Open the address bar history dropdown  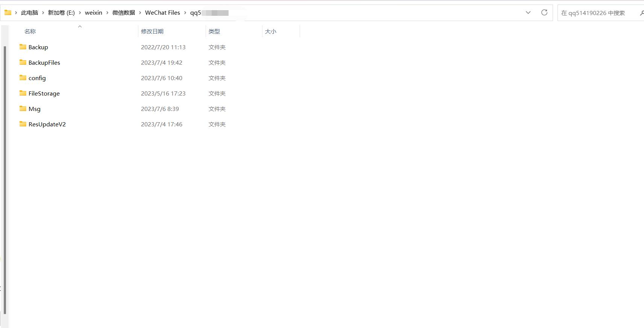(x=528, y=12)
